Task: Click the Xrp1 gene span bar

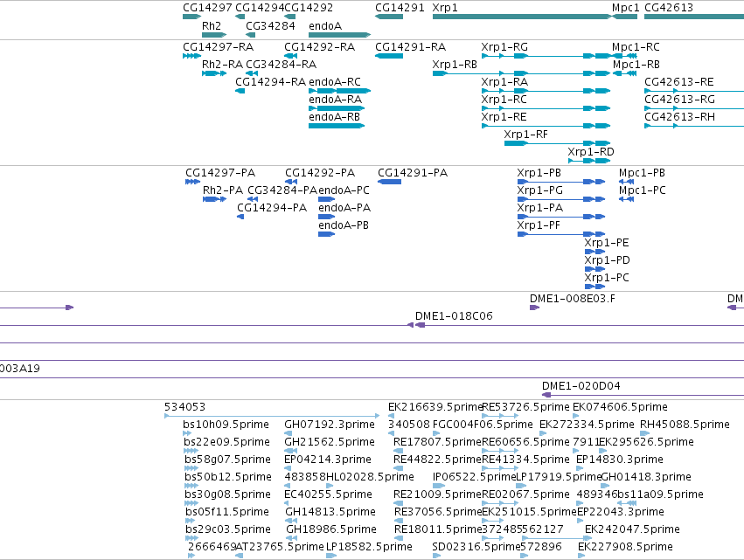Action: pos(523,17)
